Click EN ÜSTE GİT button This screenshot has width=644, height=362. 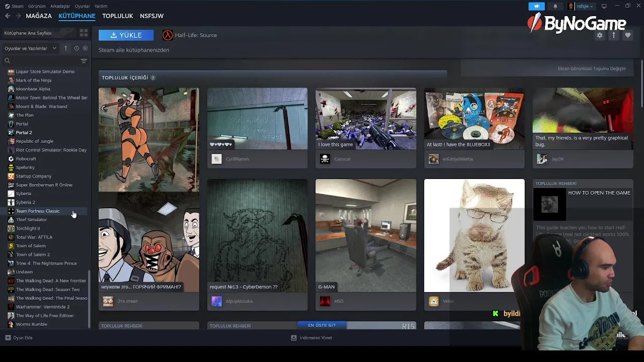click(x=321, y=325)
